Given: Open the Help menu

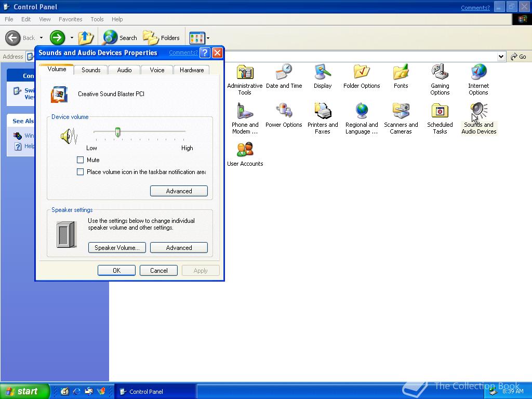Looking at the screenshot, I should pyautogui.click(x=117, y=19).
